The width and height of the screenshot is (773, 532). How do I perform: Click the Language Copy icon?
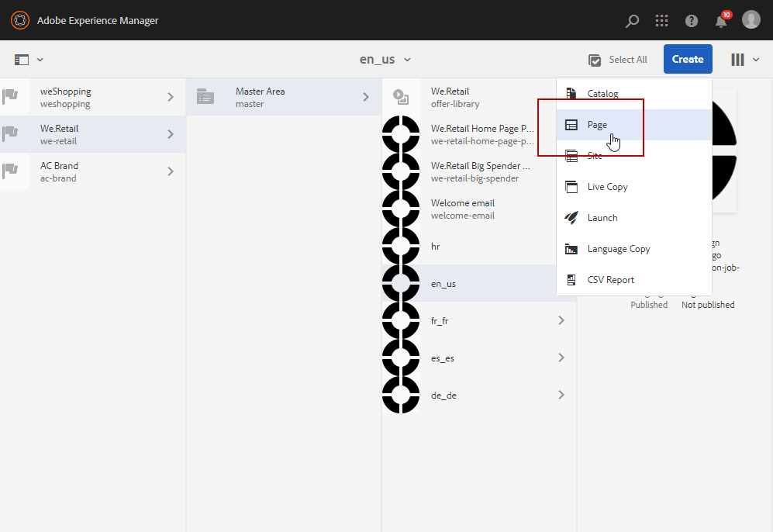[571, 249]
